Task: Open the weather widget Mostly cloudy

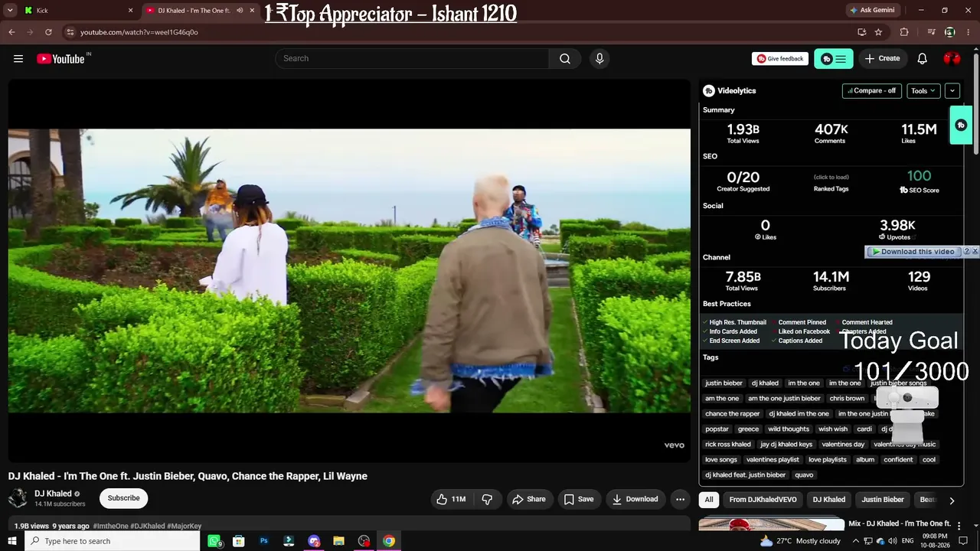Action: (801, 541)
